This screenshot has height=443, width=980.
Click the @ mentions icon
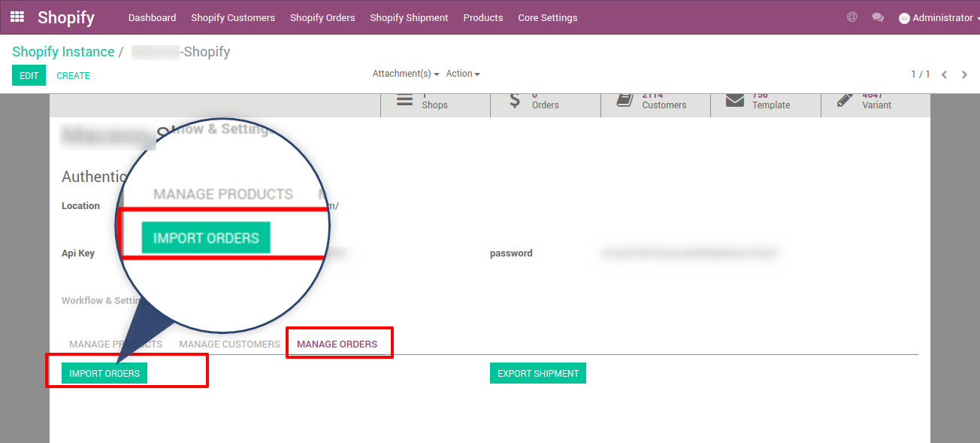(851, 17)
